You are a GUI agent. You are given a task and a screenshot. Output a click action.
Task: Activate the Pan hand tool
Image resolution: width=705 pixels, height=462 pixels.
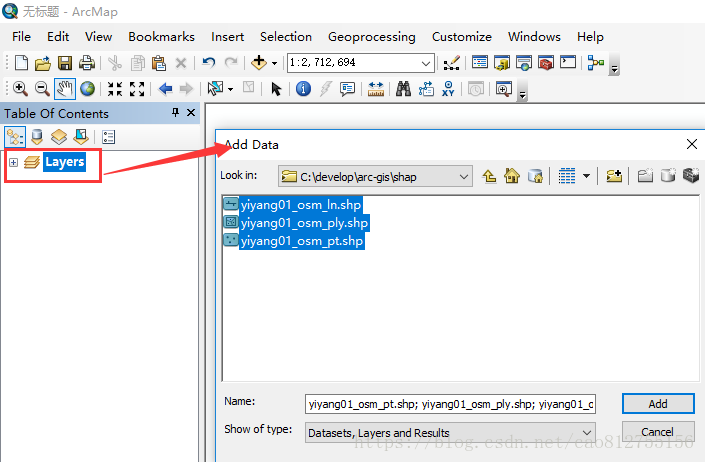[x=65, y=89]
